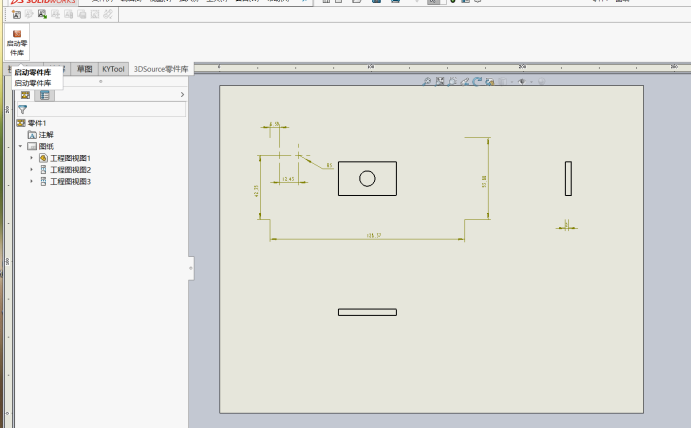Open the Hide/Show Items dropdown arrow

pyautogui.click(x=531, y=82)
